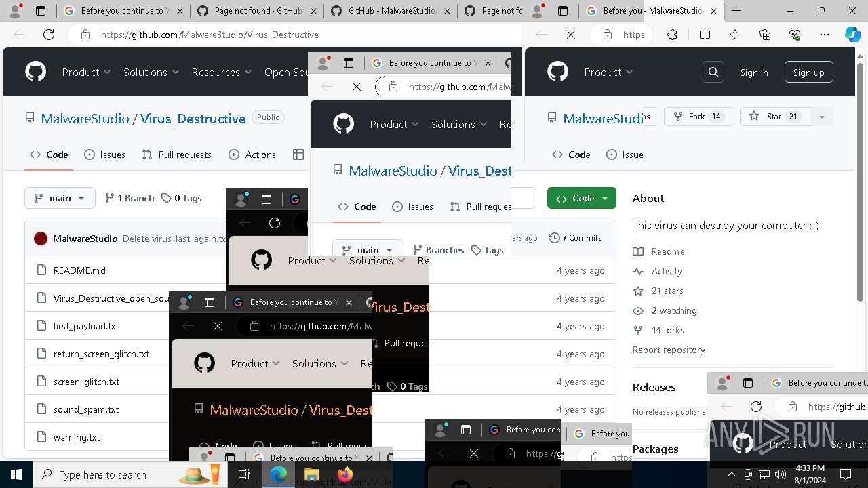The width and height of the screenshot is (868, 488).
Task: Click the volume icon in system tray
Action: pyautogui.click(x=781, y=474)
